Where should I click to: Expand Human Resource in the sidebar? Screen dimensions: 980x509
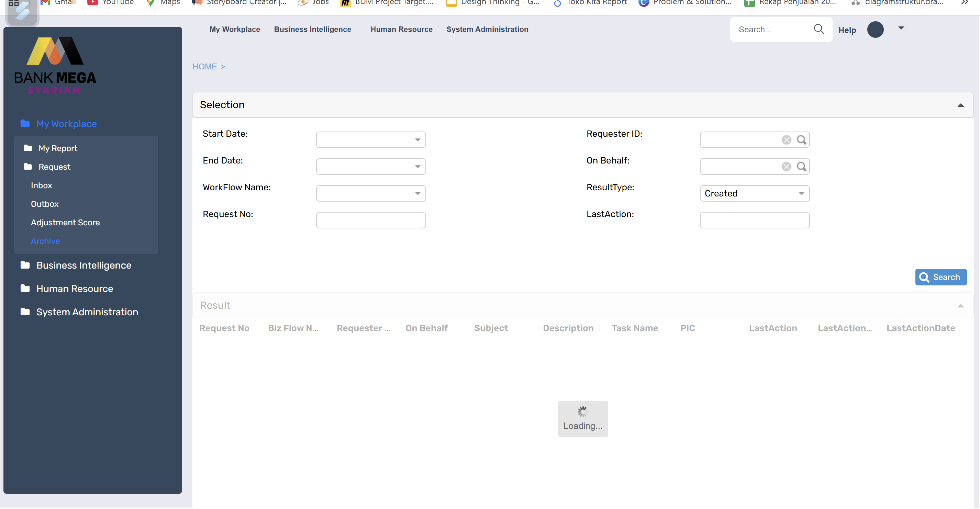click(75, 289)
